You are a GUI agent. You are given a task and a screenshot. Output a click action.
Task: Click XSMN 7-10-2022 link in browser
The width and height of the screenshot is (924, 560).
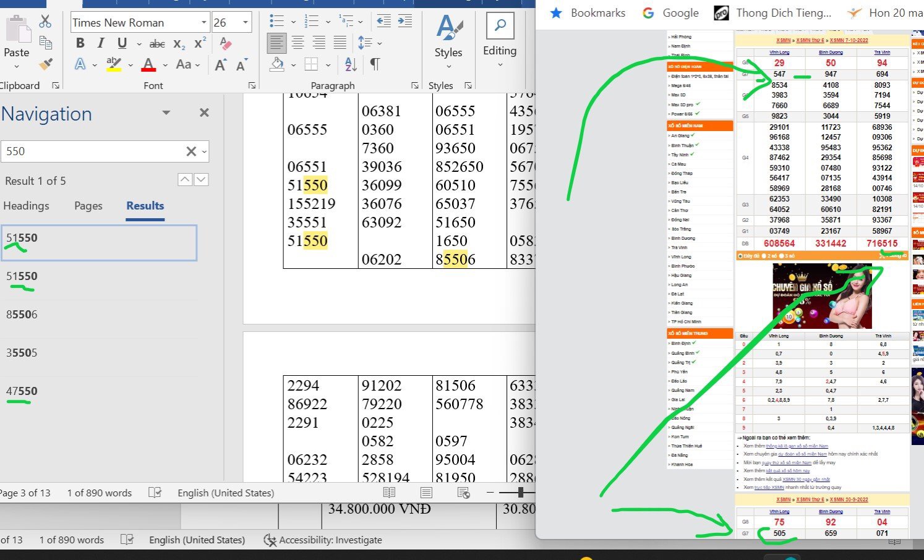(849, 40)
